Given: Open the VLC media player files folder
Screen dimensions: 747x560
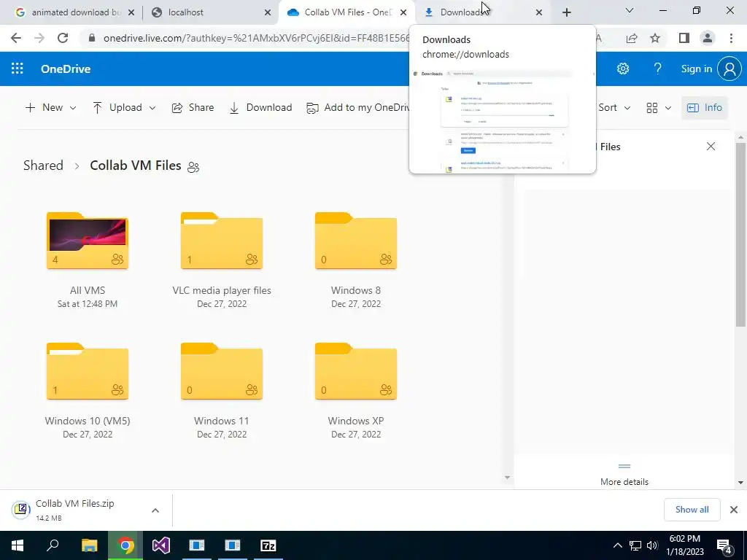Looking at the screenshot, I should click(x=222, y=241).
